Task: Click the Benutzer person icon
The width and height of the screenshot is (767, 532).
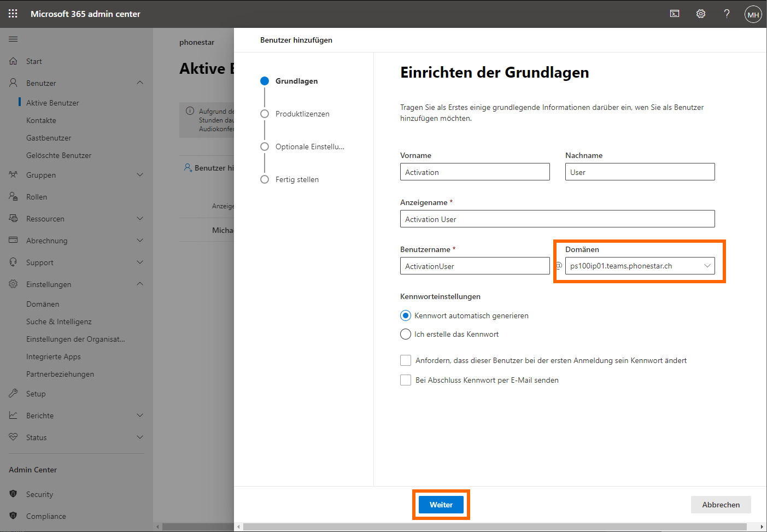Action: coord(13,83)
